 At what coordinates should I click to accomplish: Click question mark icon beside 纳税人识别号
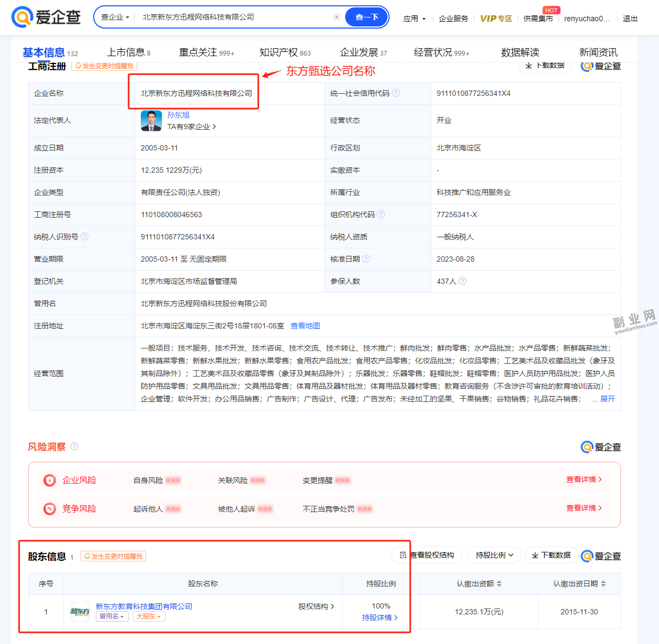(x=85, y=237)
